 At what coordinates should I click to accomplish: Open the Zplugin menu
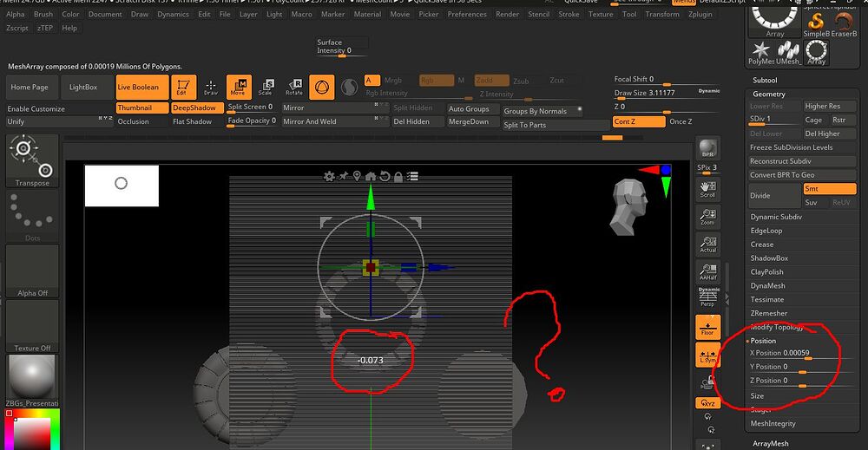pos(700,15)
